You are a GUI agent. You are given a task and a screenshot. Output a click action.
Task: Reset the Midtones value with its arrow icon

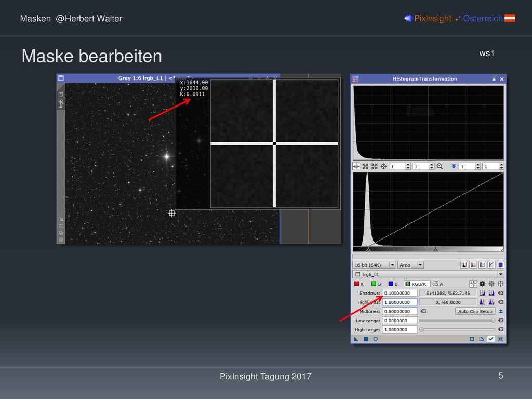click(423, 311)
